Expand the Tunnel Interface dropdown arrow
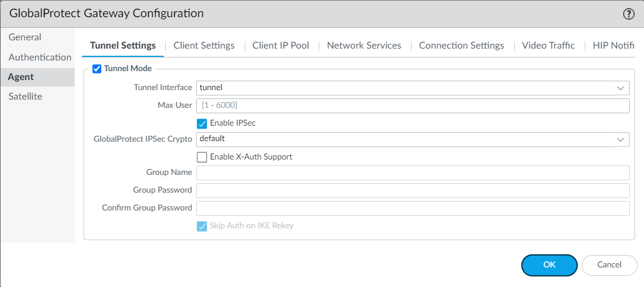Viewport: 644px width, 287px height. point(621,88)
